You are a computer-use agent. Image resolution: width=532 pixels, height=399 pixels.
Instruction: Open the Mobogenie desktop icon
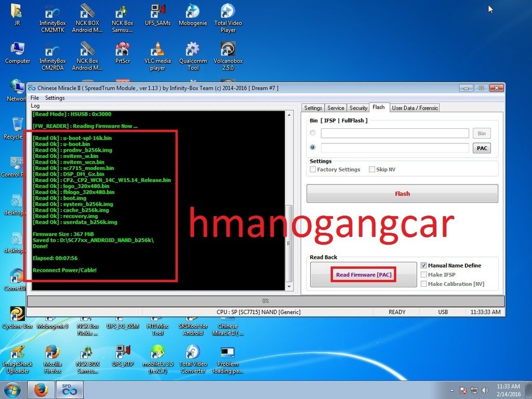(193, 13)
